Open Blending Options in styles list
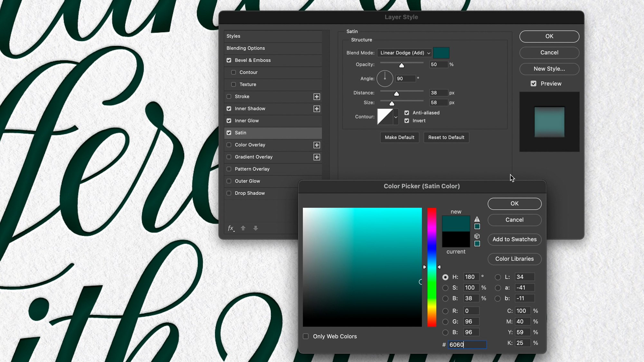The width and height of the screenshot is (644, 362). tap(246, 48)
